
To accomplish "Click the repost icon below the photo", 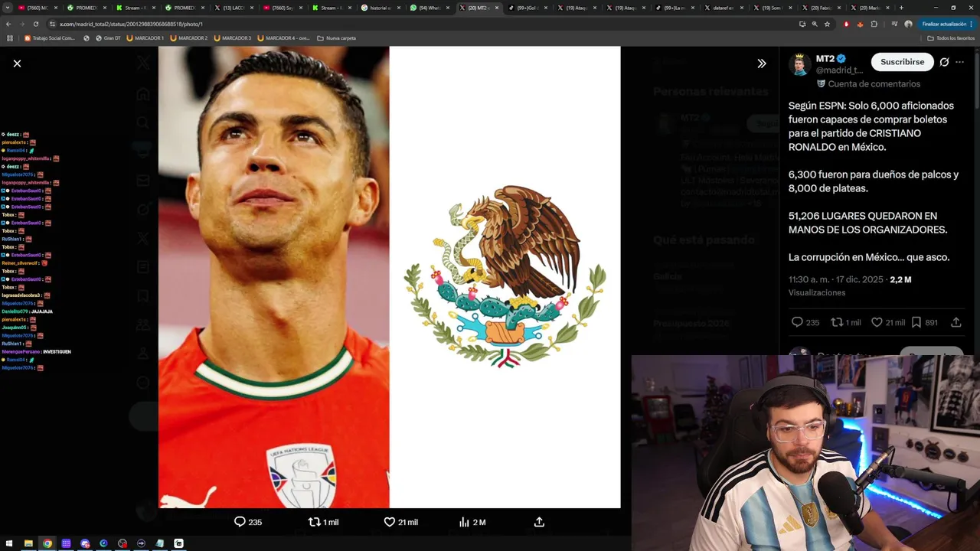I will pos(314,522).
